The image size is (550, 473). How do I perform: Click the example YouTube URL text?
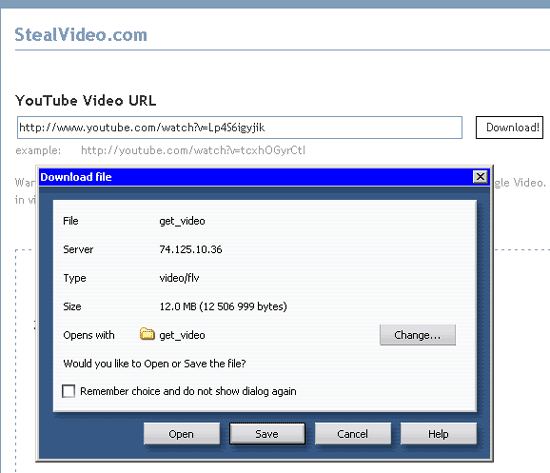point(193,150)
